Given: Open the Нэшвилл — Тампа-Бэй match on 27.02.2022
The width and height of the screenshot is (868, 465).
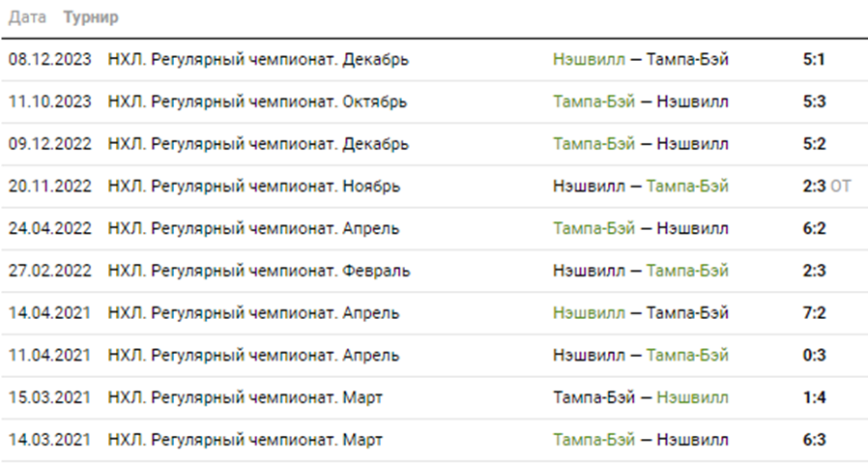Looking at the screenshot, I should tap(641, 271).
